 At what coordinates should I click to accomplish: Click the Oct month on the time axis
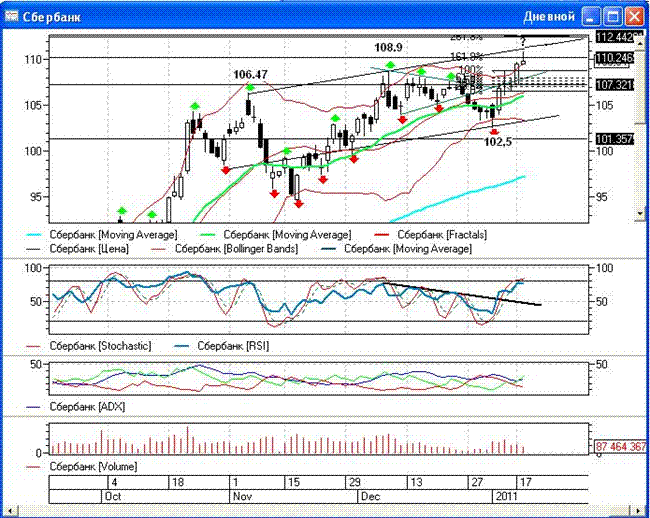tap(113, 496)
